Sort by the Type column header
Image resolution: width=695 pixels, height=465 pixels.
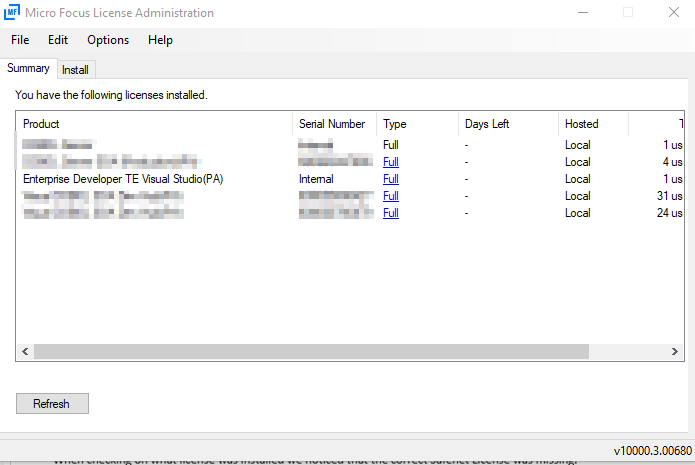[418, 124]
